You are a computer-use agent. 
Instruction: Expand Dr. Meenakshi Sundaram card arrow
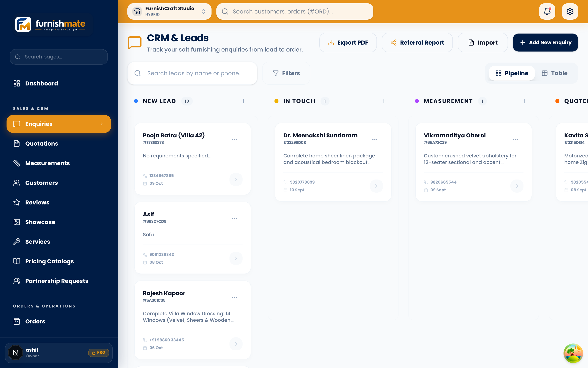pos(376,186)
